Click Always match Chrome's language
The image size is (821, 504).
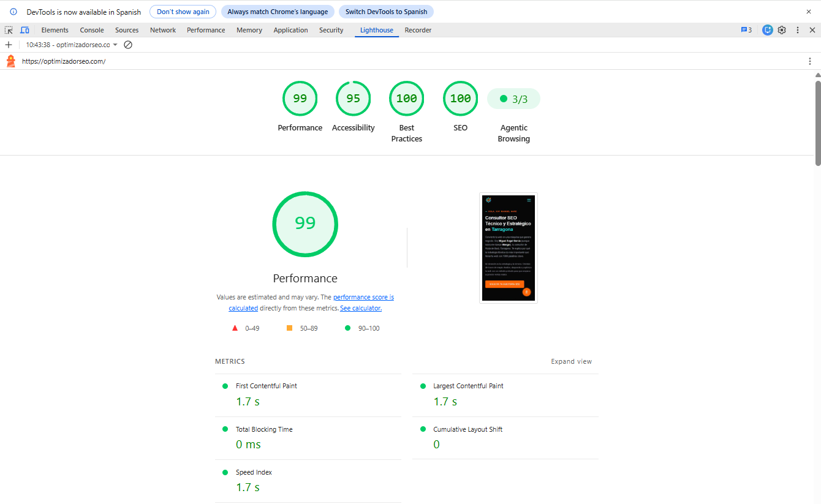click(x=278, y=12)
